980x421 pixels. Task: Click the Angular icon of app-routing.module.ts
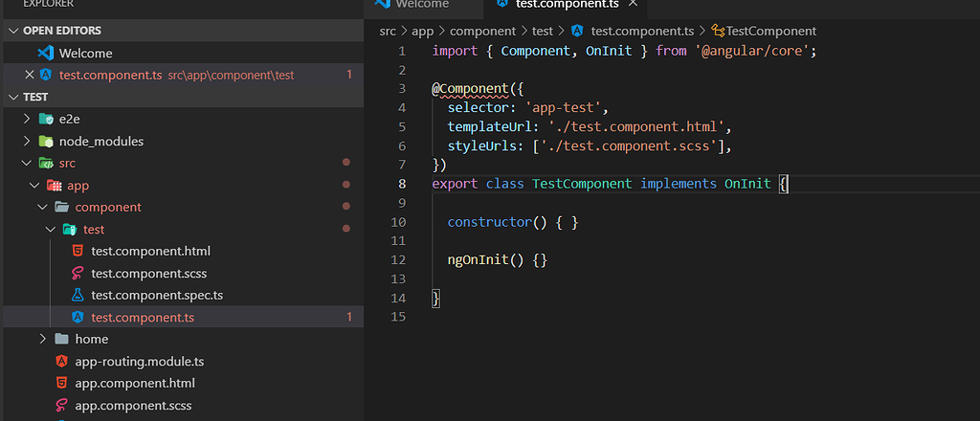click(61, 361)
